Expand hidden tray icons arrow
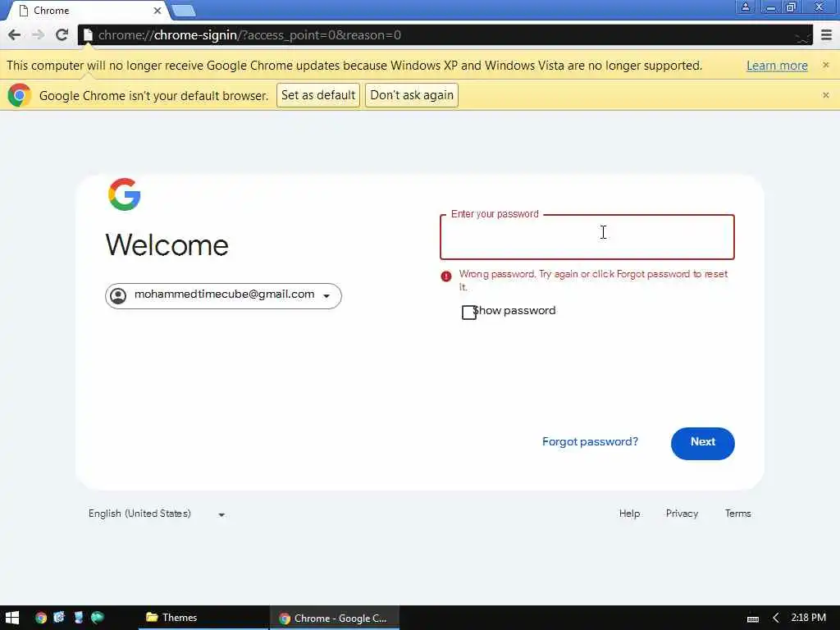 [x=775, y=618]
